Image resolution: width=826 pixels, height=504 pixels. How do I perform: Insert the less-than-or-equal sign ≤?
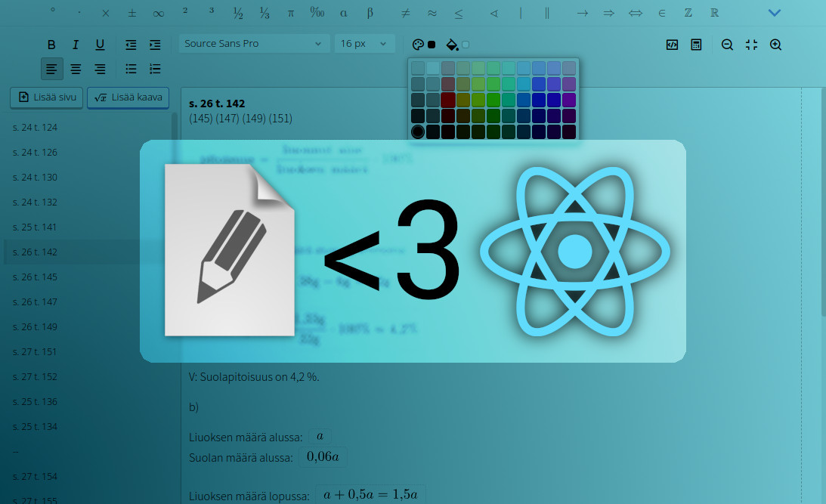pos(459,13)
